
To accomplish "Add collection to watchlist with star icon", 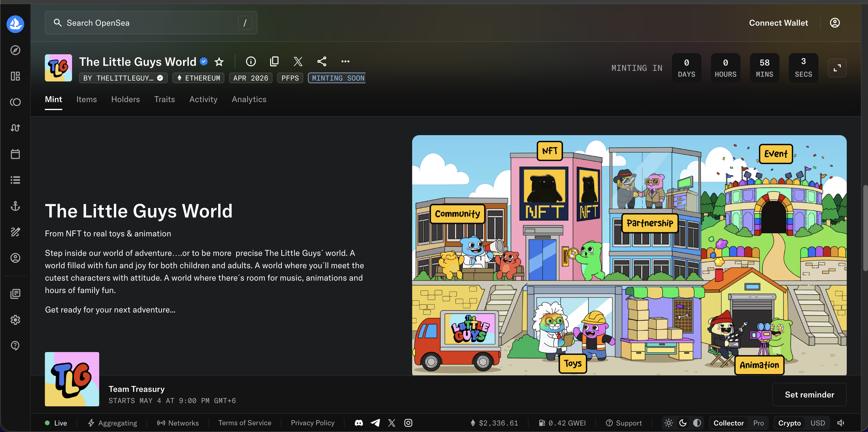I will [219, 62].
